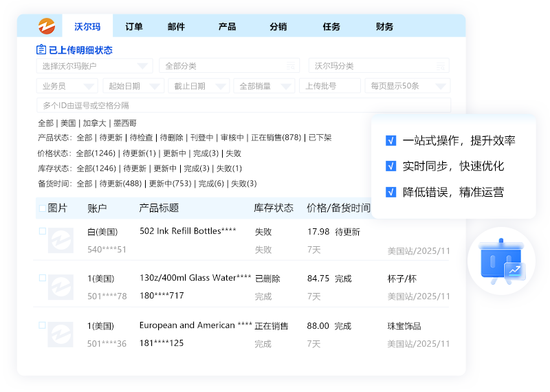Open the 每页显示50条 dropdown
The height and width of the screenshot is (392, 550).
[x=408, y=86]
